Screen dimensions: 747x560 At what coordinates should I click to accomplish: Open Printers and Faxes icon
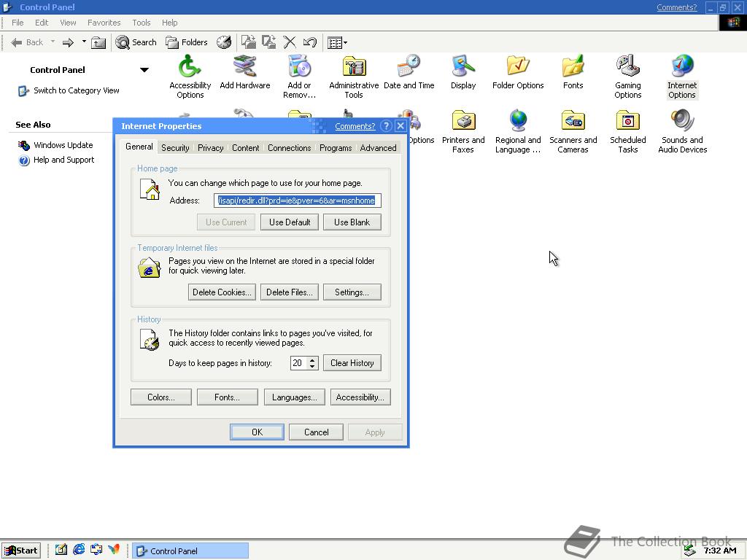[463, 131]
